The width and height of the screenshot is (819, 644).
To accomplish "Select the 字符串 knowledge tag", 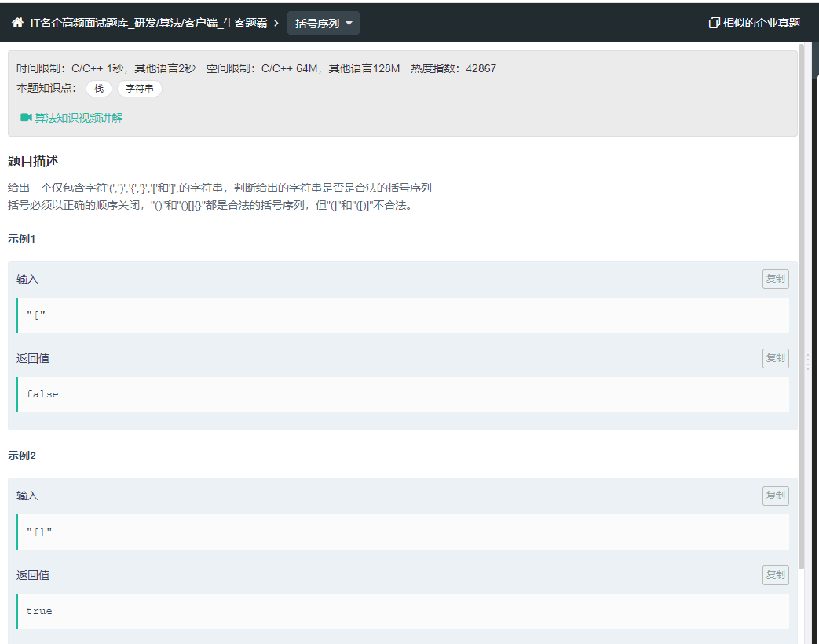I will pyautogui.click(x=140, y=88).
